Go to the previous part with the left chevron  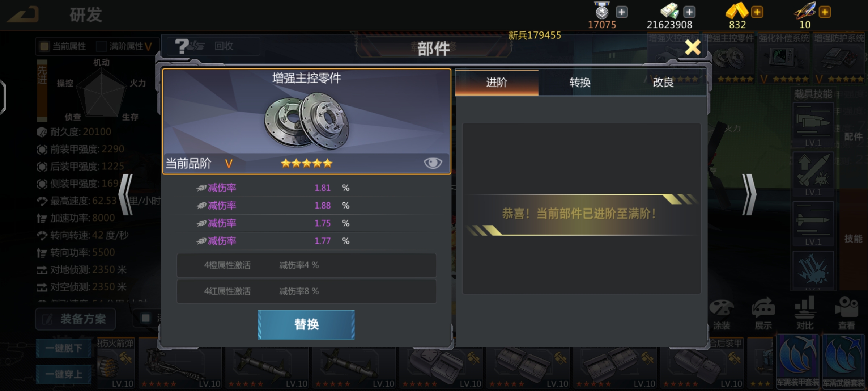pos(126,194)
